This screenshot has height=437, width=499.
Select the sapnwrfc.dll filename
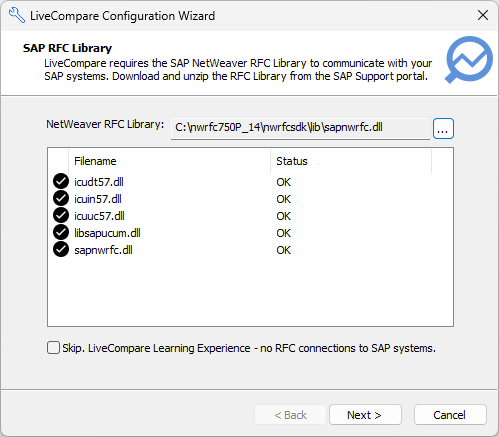[103, 250]
